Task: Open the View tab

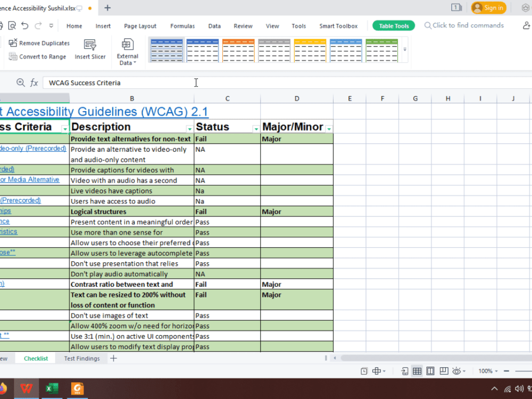Action: [272, 26]
